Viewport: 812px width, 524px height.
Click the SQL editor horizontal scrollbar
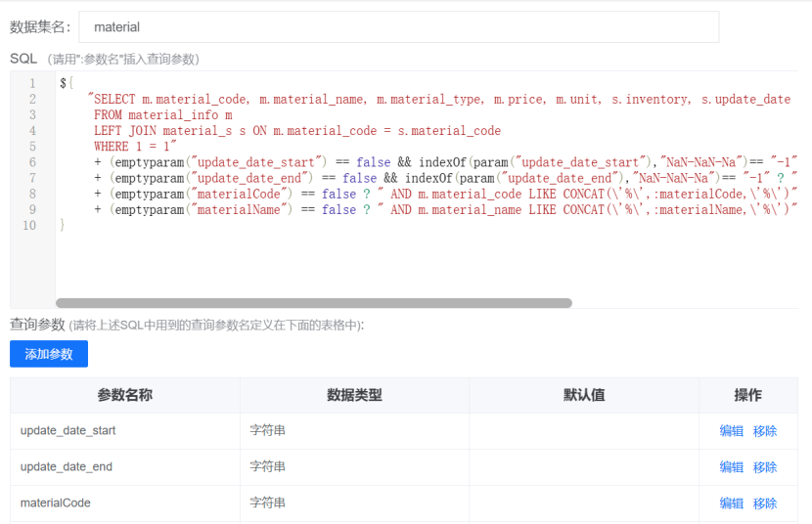[x=314, y=303]
